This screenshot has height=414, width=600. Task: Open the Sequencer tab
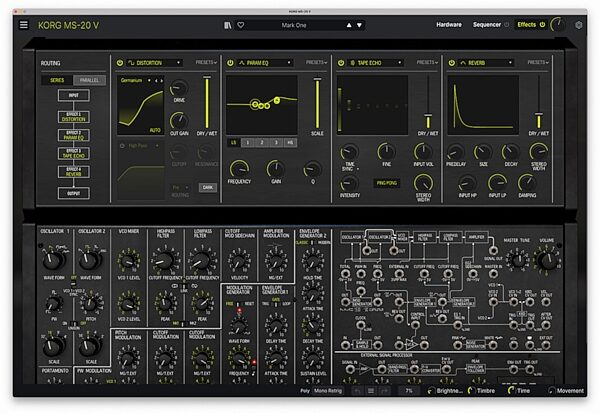click(486, 24)
